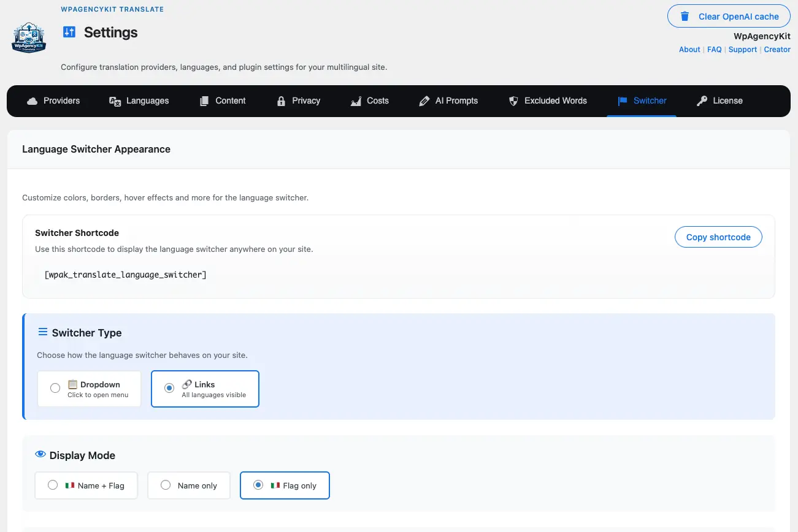This screenshot has height=532, width=798.
Task: Select the Switcher tab
Action: tap(642, 101)
